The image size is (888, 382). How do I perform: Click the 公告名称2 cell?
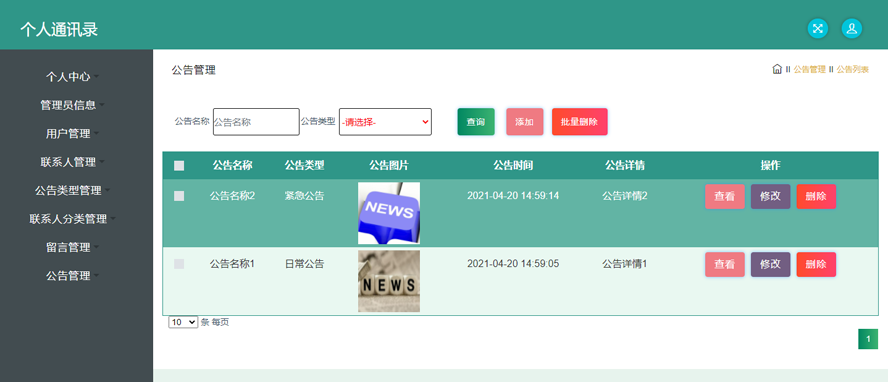click(x=233, y=196)
